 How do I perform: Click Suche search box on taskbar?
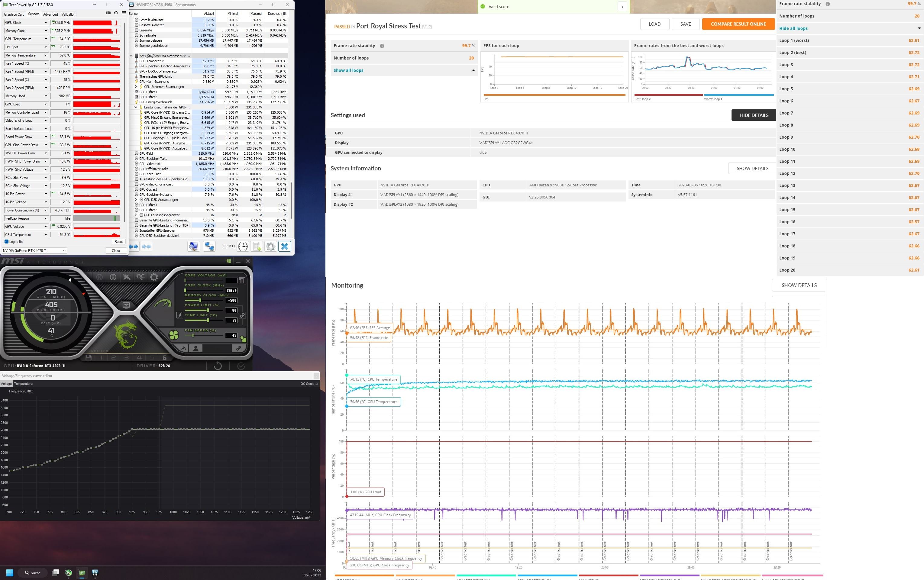point(33,573)
